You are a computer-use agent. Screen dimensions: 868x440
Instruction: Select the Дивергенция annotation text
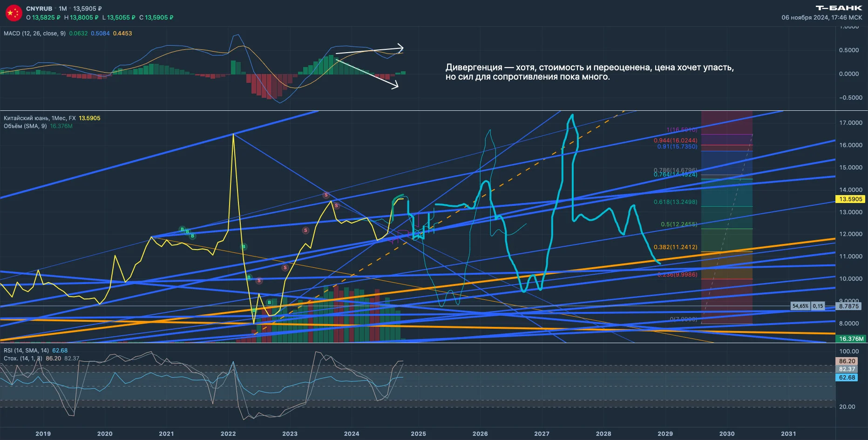click(x=590, y=72)
